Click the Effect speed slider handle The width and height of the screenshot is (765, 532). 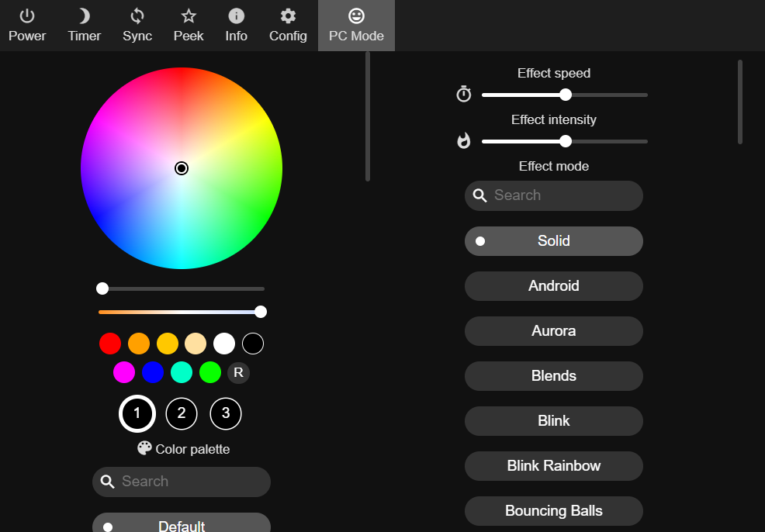(566, 95)
